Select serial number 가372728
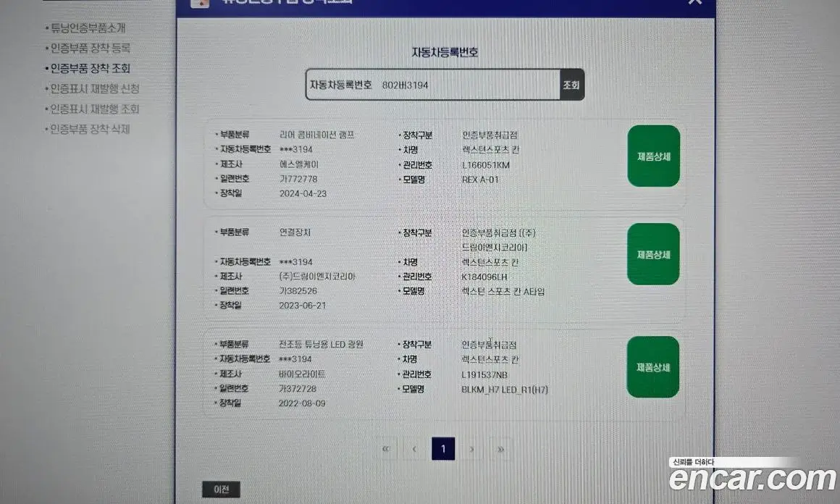Image resolution: width=840 pixels, height=504 pixels. pos(298,389)
